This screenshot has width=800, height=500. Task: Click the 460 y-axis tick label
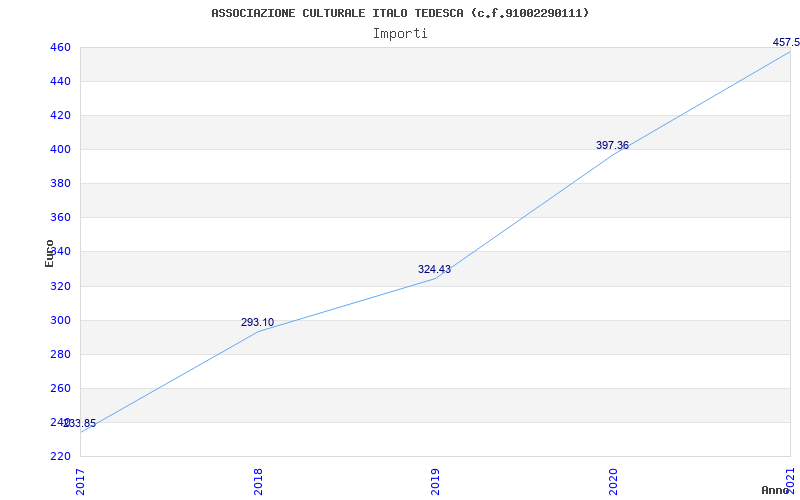(60, 47)
